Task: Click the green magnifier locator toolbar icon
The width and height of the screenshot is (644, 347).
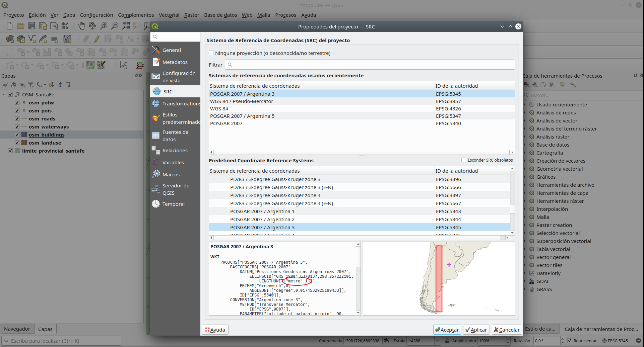Action: coord(90,65)
